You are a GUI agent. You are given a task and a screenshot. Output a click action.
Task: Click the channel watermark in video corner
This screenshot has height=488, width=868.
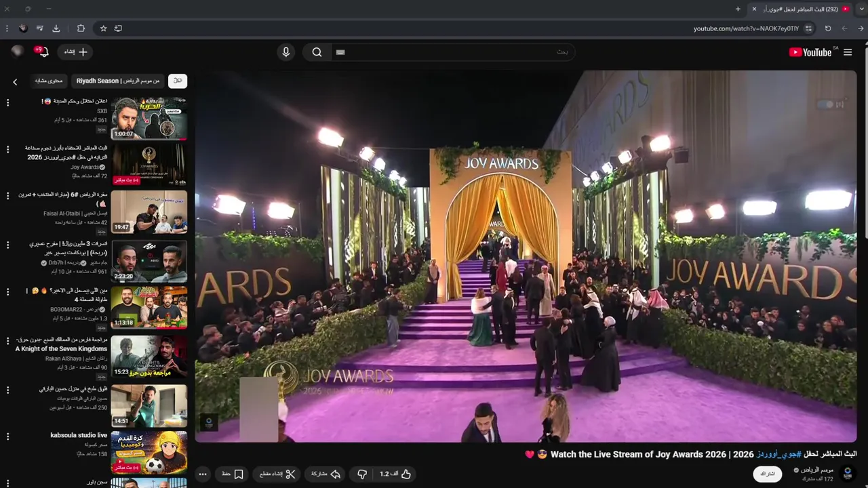209,422
